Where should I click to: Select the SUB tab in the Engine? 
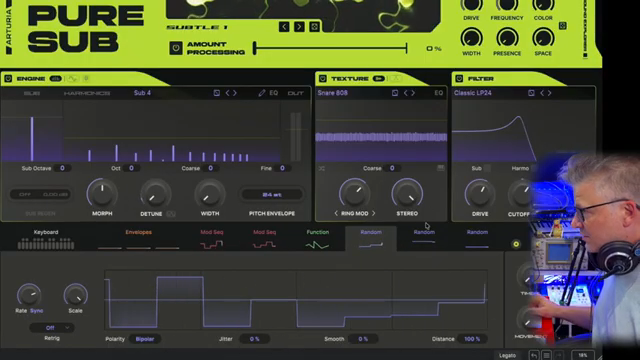[31, 93]
